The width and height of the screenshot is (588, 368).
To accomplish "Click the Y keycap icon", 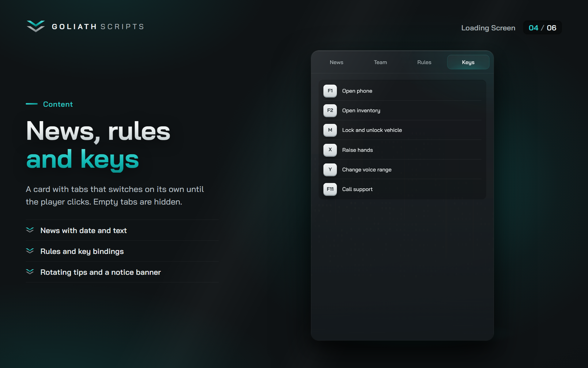I will (x=330, y=170).
